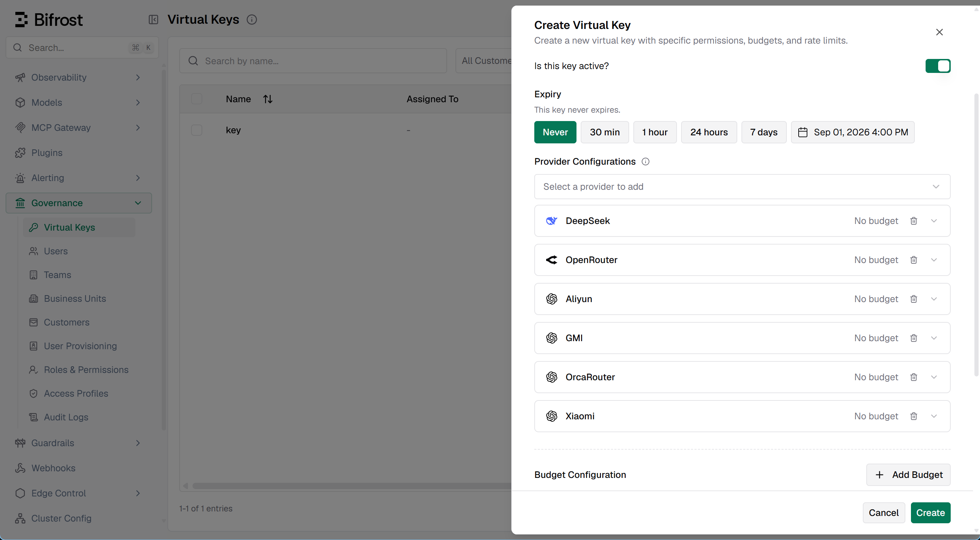The height and width of the screenshot is (540, 980).
Task: Expand the Xiaomi provider row
Action: (x=934, y=416)
